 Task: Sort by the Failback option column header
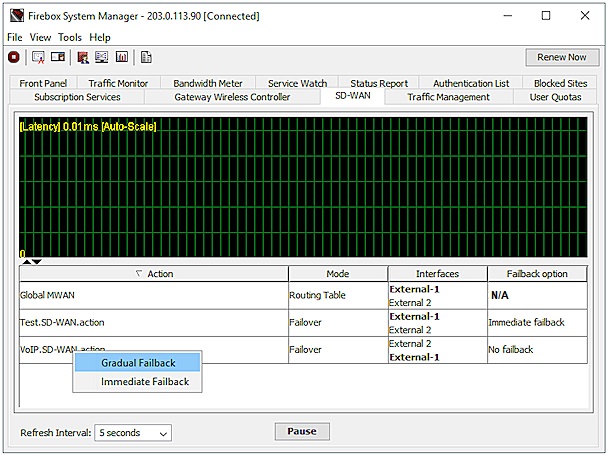(537, 274)
